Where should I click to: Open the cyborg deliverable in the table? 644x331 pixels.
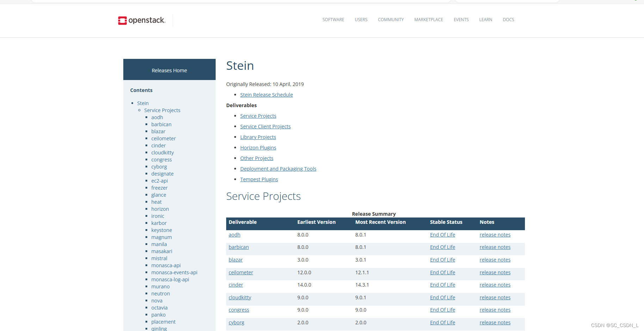tap(236, 323)
